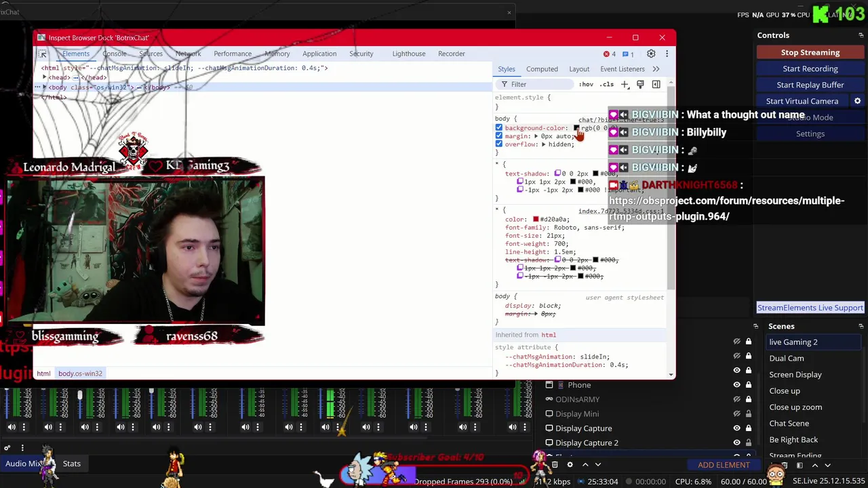868x488 pixels.
Task: Open selected source properties gear
Action: coord(570,465)
